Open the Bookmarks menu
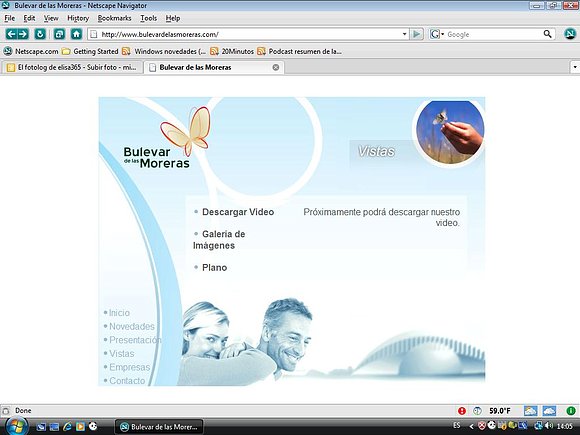 coord(114,18)
